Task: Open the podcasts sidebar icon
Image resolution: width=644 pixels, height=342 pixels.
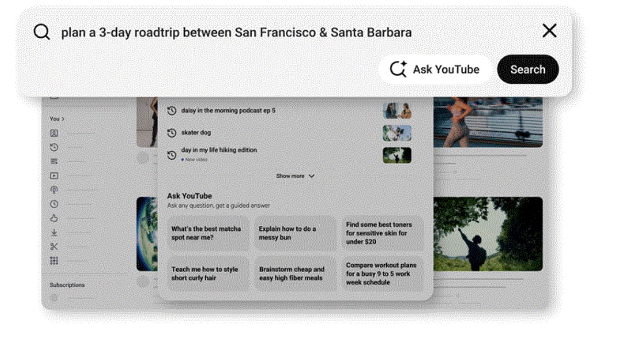Action: tap(54, 190)
